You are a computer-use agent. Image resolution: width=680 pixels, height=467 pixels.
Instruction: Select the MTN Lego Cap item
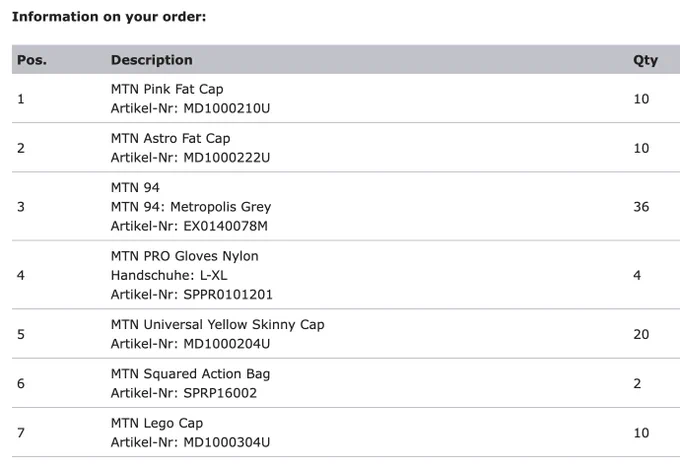click(157, 423)
